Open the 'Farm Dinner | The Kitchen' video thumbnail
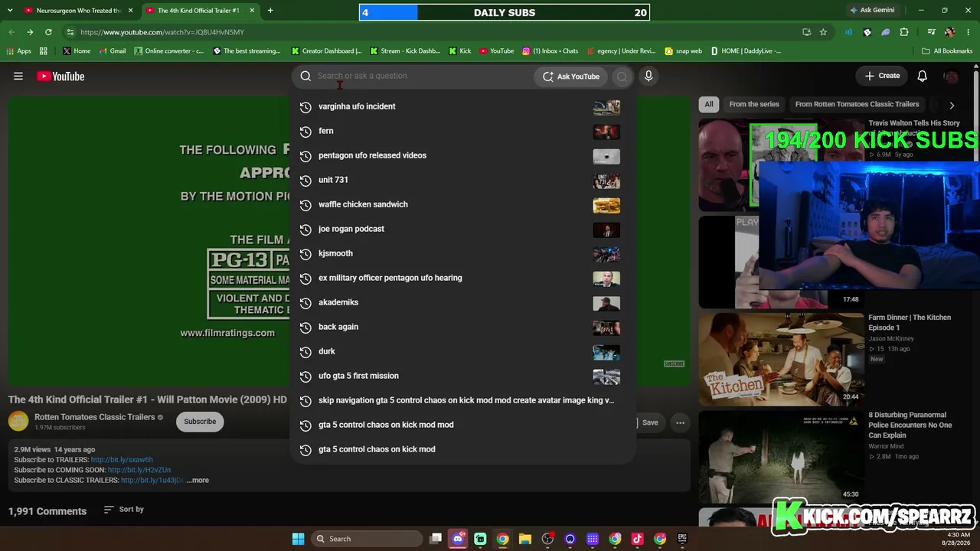This screenshot has width=980, height=551. [x=781, y=359]
